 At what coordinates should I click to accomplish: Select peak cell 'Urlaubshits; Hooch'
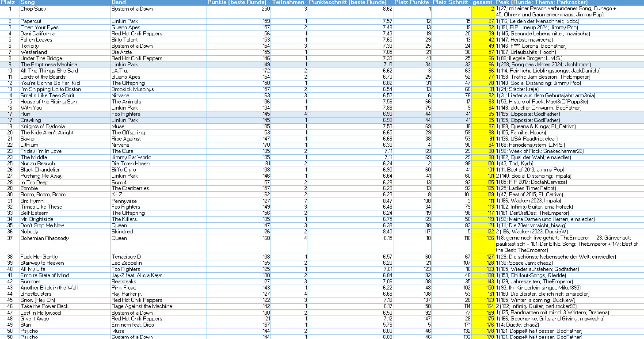[x=569, y=52]
